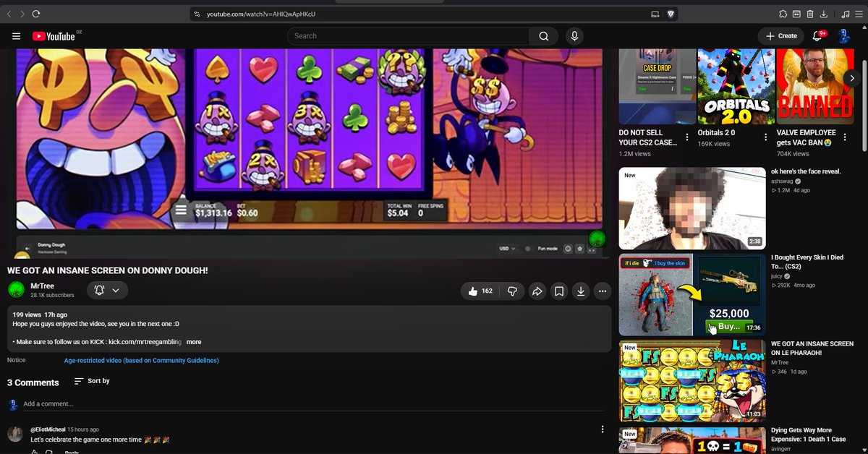Open menu for Orbitals 2 0 video
This screenshot has height=454, width=868.
pyautogui.click(x=766, y=137)
